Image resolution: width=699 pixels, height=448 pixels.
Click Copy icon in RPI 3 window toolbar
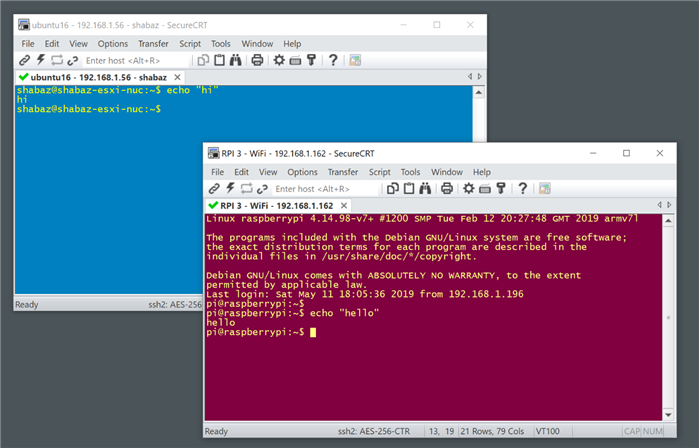click(x=393, y=189)
